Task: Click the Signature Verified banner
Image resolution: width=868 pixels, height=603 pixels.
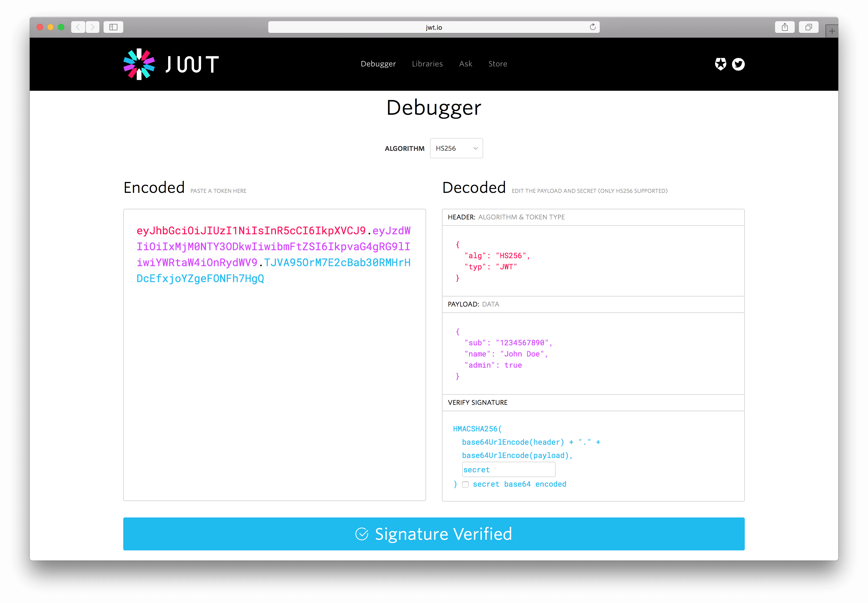Action: [x=434, y=533]
